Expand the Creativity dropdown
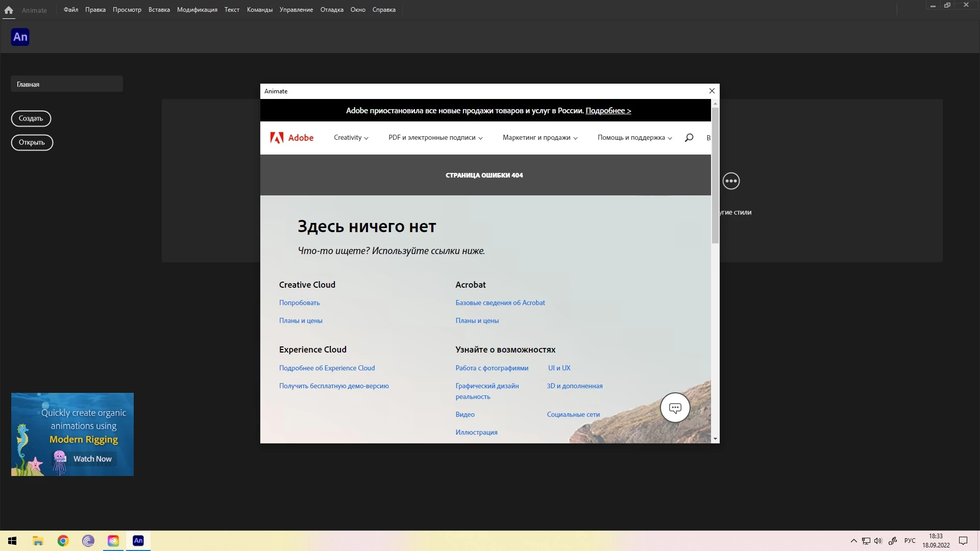 coord(351,138)
